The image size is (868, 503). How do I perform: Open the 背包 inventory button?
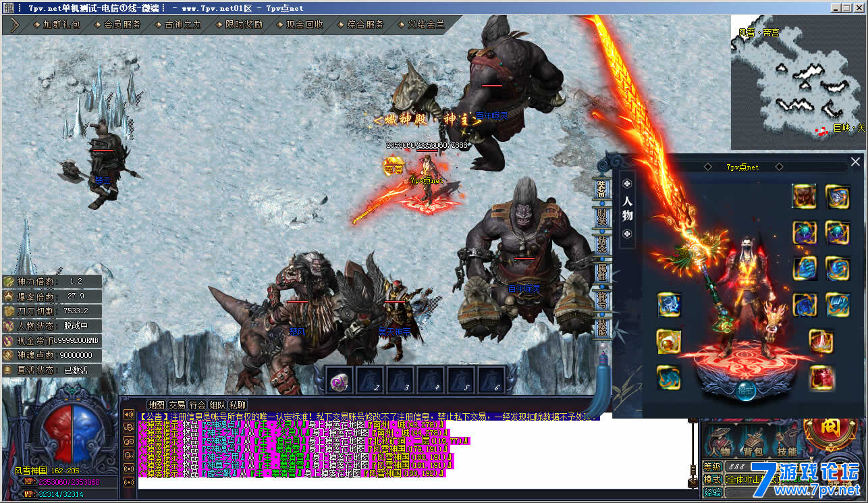[752, 440]
